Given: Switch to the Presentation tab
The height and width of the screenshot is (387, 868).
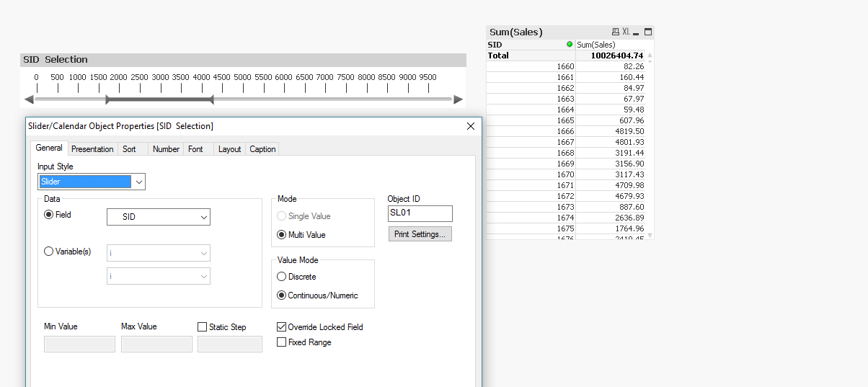Looking at the screenshot, I should pyautogui.click(x=92, y=149).
